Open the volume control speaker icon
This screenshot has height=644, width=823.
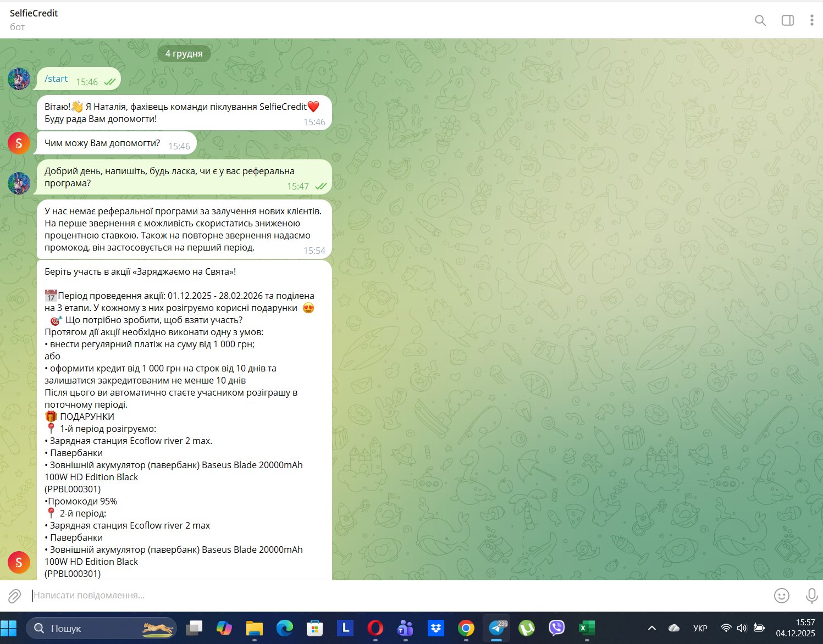[742, 628]
